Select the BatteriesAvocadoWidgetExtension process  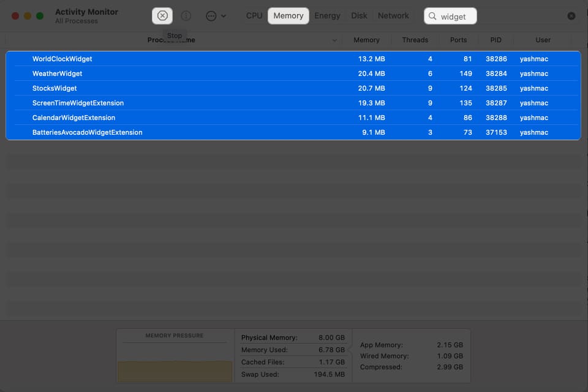293,132
